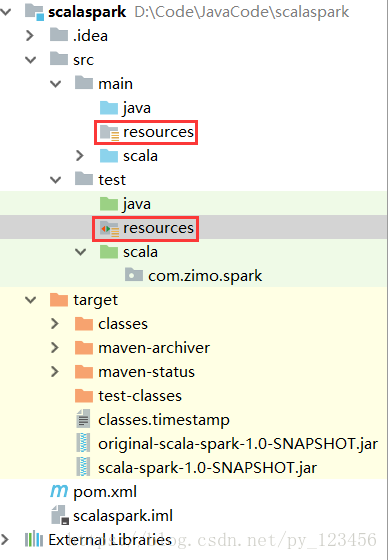Screen dimensions: 388x560
Task: Select the pom.xml file name
Action: 105,492
